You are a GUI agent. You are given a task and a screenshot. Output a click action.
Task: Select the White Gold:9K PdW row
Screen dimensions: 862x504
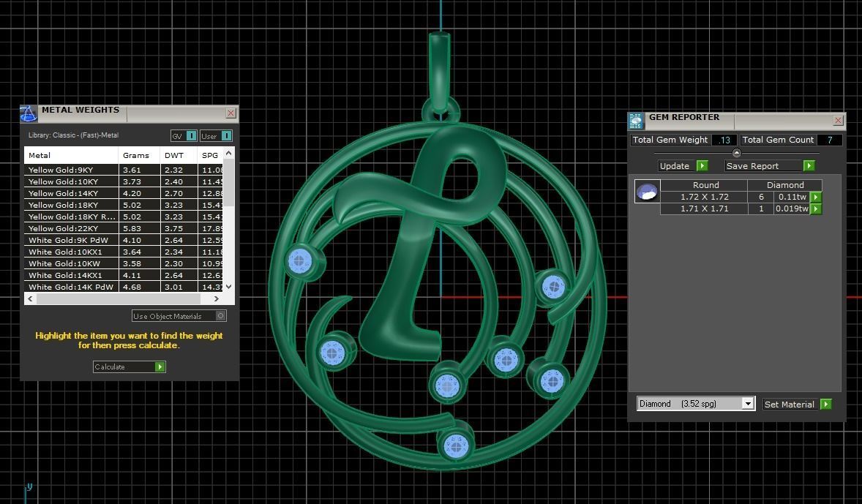[x=124, y=240]
